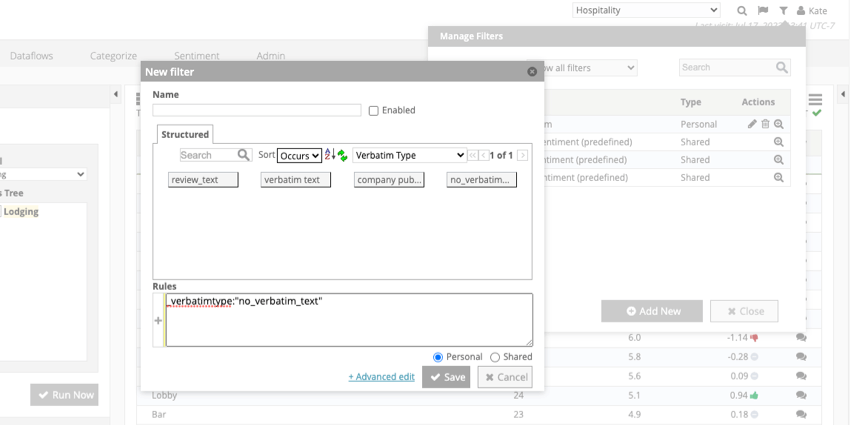The width and height of the screenshot is (850, 425).
Task: Click the Search box in Structured tab
Action: [208, 155]
